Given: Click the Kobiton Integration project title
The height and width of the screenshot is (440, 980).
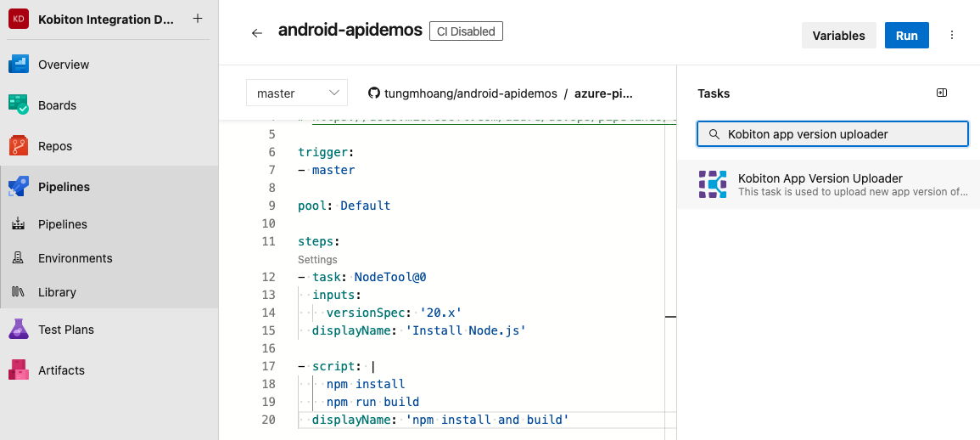Looking at the screenshot, I should pyautogui.click(x=106, y=19).
